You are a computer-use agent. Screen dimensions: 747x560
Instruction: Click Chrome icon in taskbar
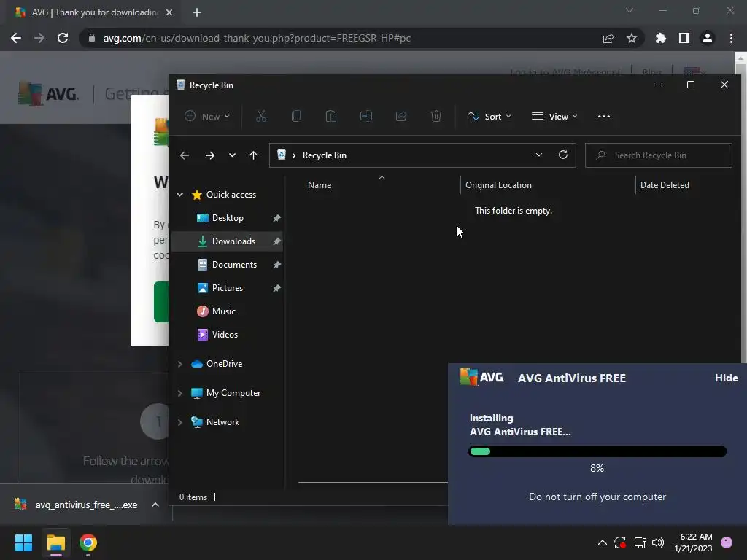click(88, 542)
